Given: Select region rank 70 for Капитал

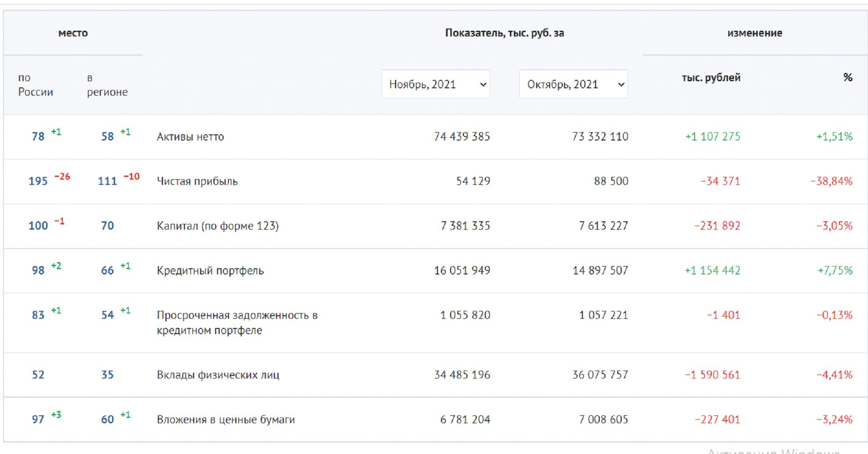Looking at the screenshot, I should pyautogui.click(x=108, y=226).
